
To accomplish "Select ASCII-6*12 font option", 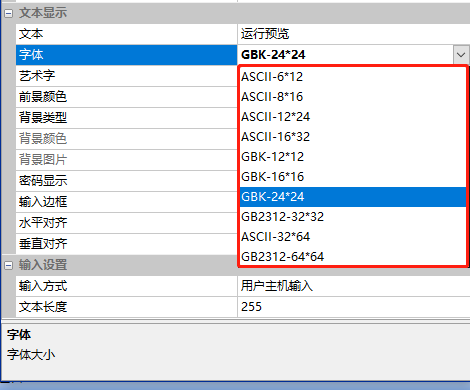I will pos(353,77).
